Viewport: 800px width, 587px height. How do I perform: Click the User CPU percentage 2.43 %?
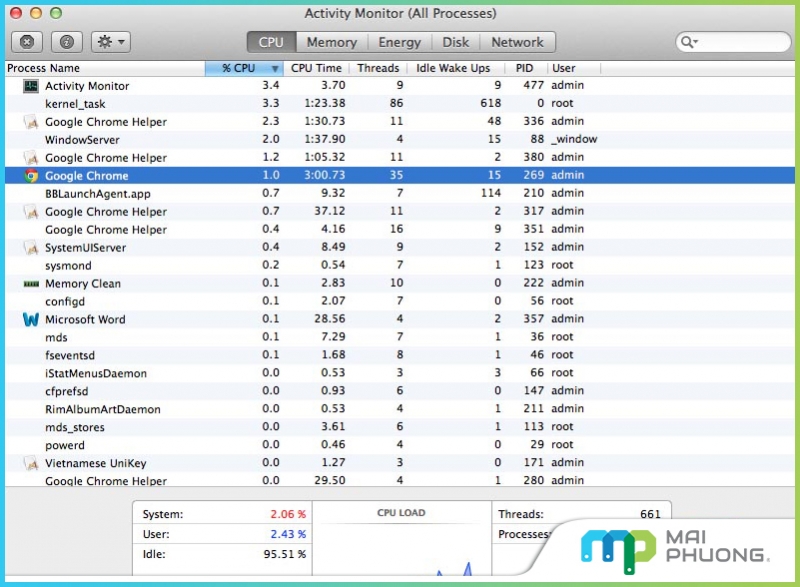(288, 534)
